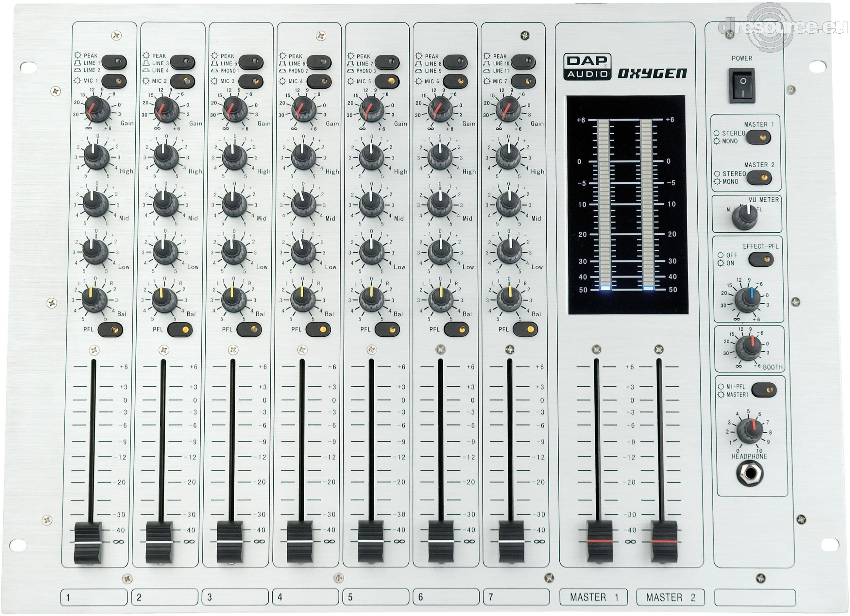Toggle the MIC 4 switch

(x=319, y=81)
